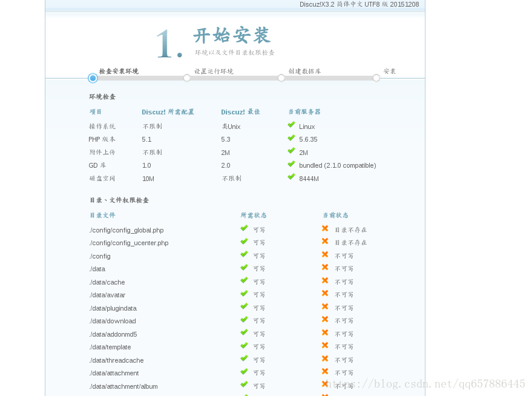532x396 pixels.
Task: Click the ./data/avatar path text
Action: 107,295
